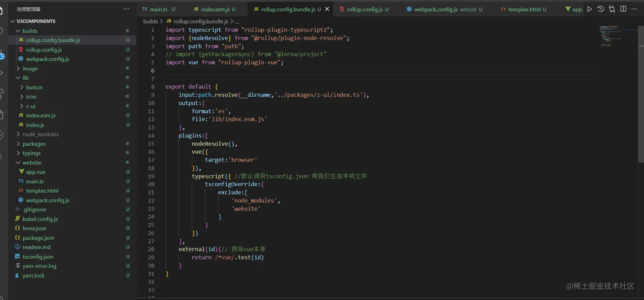Click the target:'browser' option in code

[231, 160]
